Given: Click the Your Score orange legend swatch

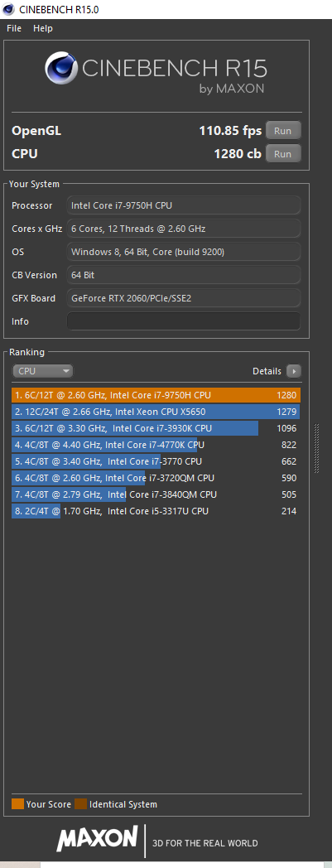Looking at the screenshot, I should [x=17, y=804].
